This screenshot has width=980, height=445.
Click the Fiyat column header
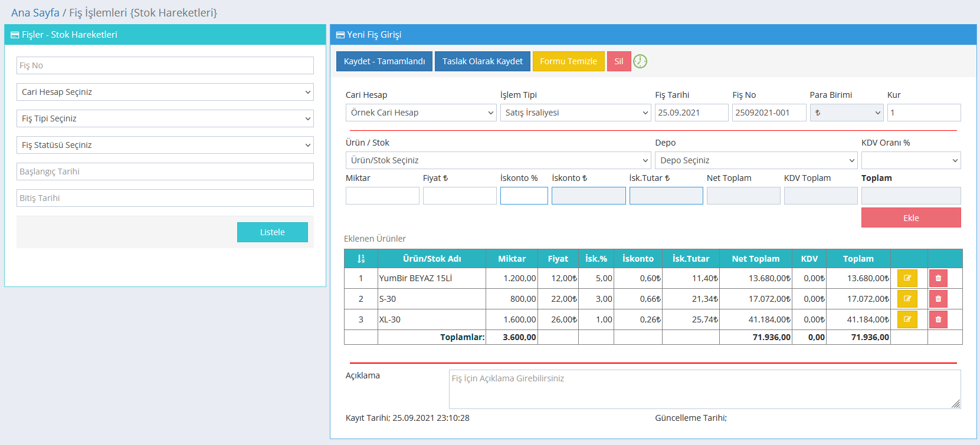(558, 259)
